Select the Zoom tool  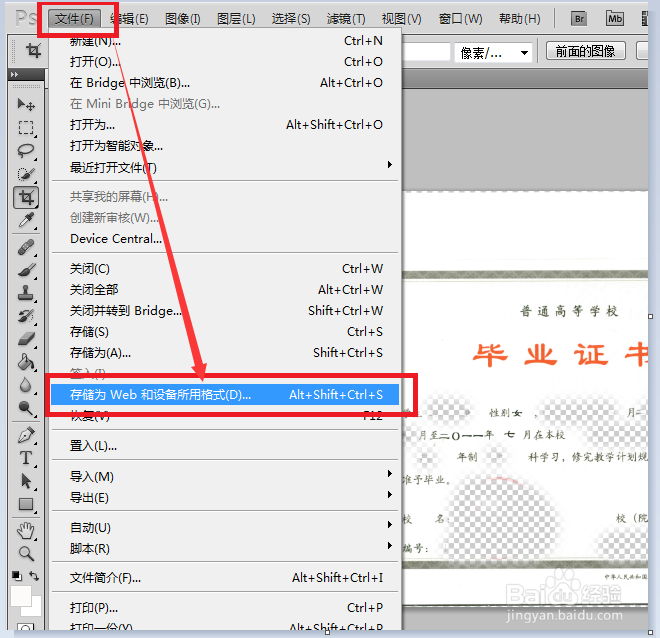pos(26,554)
